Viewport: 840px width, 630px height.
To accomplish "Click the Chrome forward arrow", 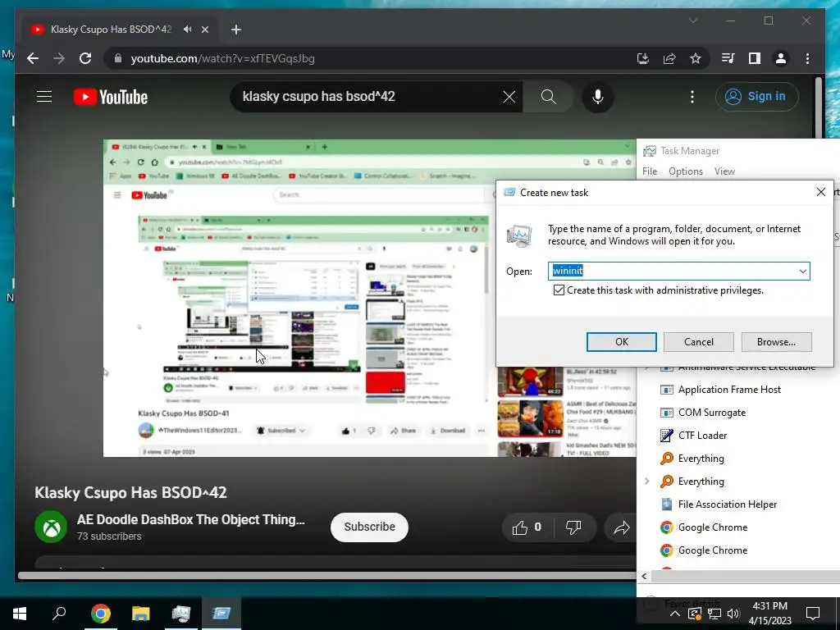I will coord(59,58).
